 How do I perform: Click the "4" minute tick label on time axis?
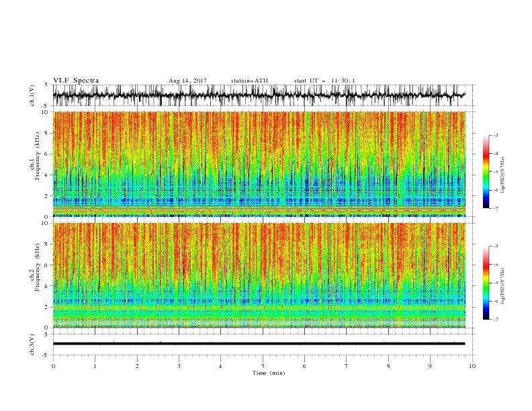220,366
